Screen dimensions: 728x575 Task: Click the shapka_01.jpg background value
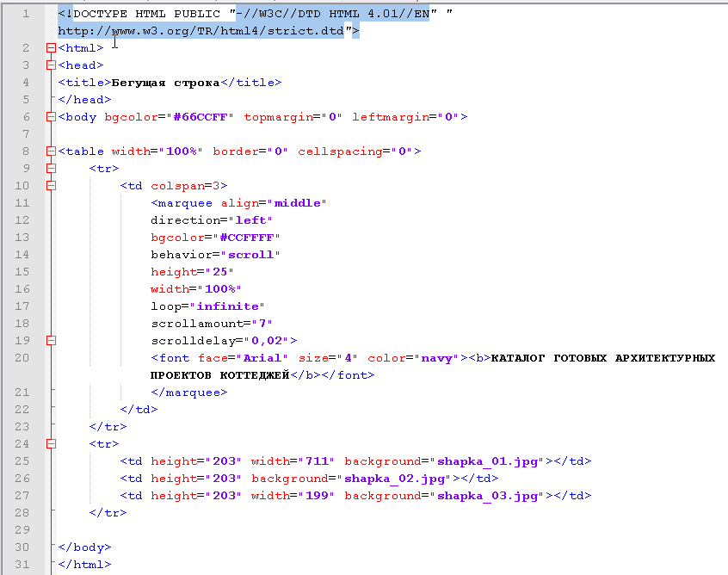pyautogui.click(x=488, y=461)
